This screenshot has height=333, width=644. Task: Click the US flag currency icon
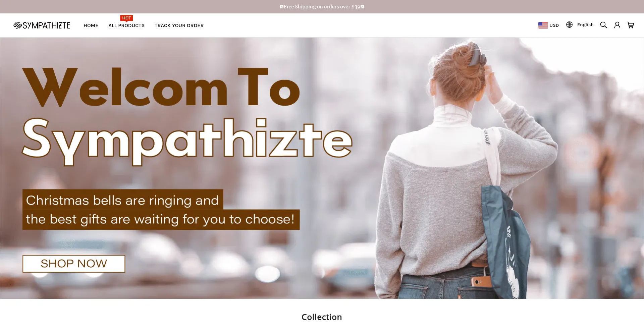tap(543, 25)
